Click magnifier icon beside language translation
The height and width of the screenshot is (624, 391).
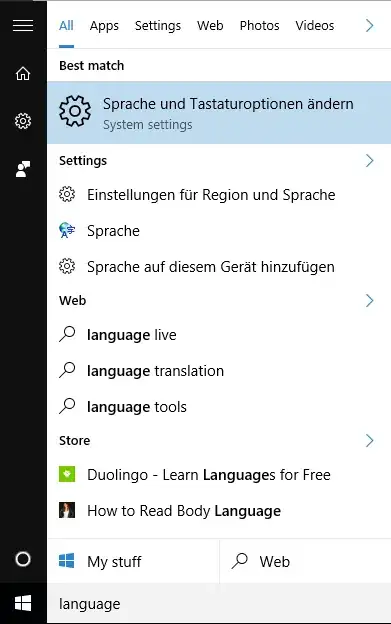[x=67, y=370]
